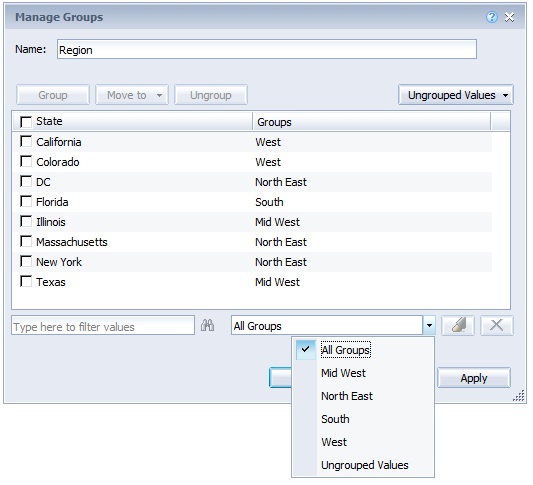Click the X delete button beside eraser
533x485 pixels.
pyautogui.click(x=497, y=326)
